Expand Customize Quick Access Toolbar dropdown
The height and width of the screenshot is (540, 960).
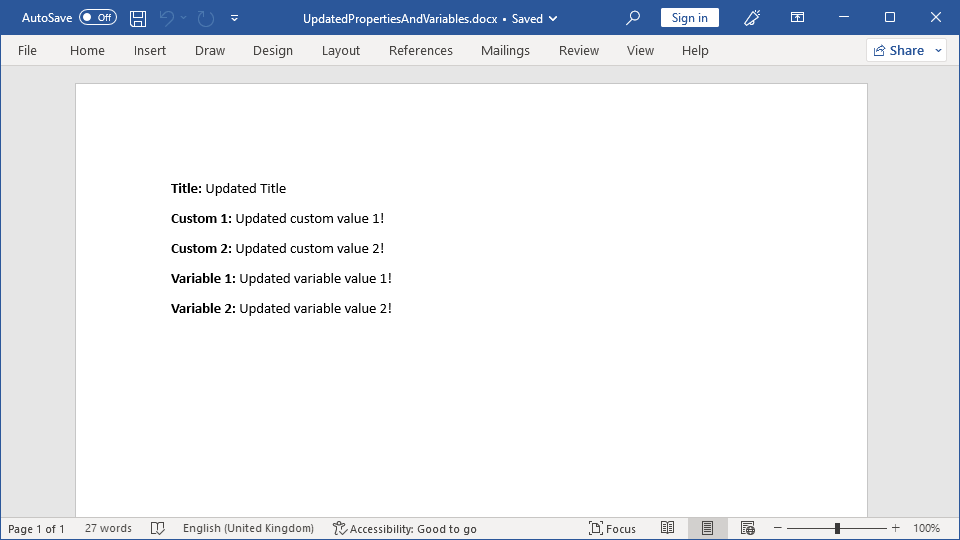pyautogui.click(x=234, y=18)
